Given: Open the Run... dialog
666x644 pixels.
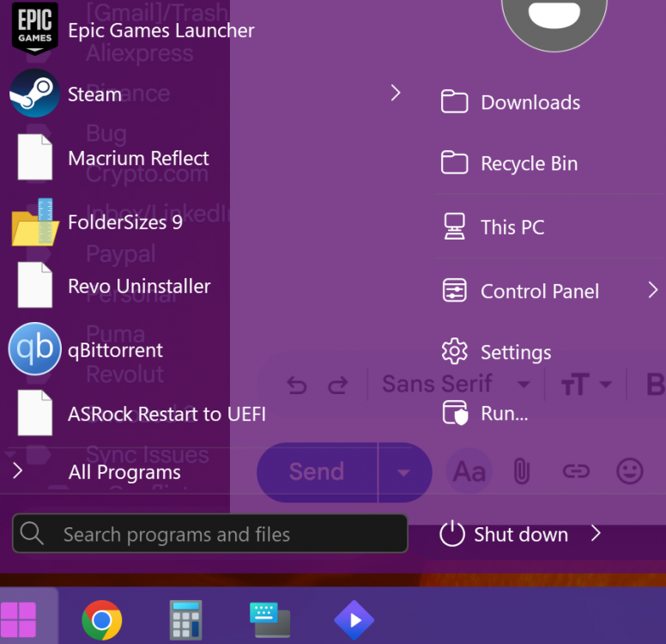Looking at the screenshot, I should (x=503, y=413).
